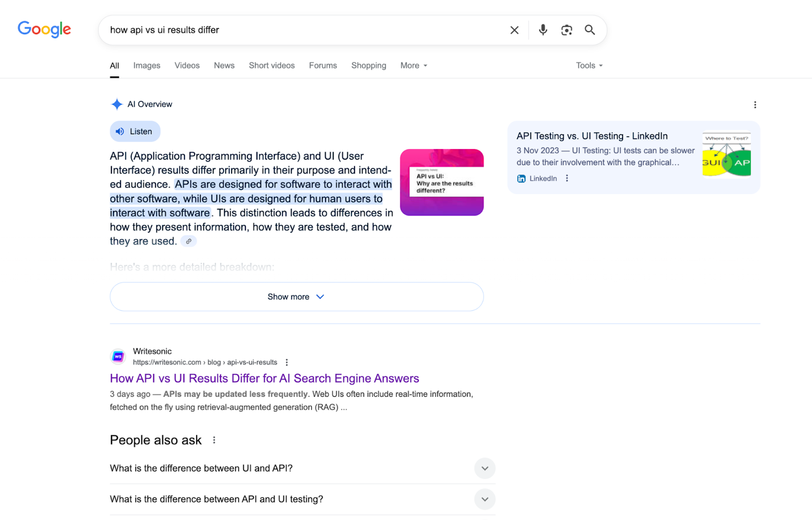812x520 pixels.
Task: Click the writesonic.com breadcrumb URL
Action: coord(205,363)
